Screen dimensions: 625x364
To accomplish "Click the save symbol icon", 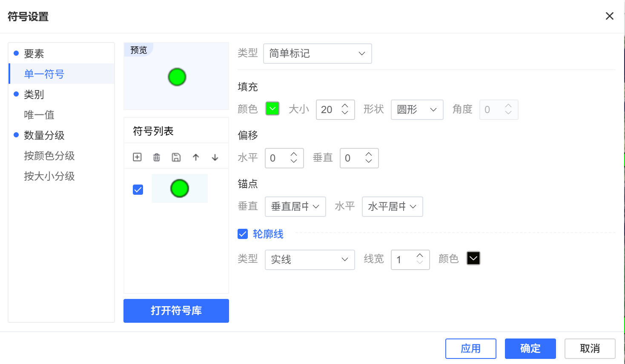I will [176, 157].
